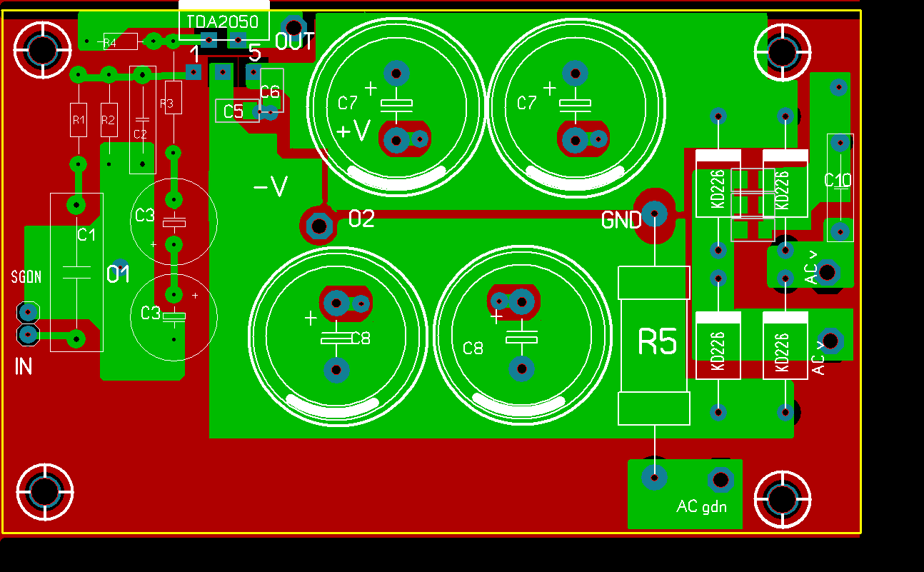Click the O2 label text
Image resolution: width=924 pixels, height=572 pixels.
361,219
